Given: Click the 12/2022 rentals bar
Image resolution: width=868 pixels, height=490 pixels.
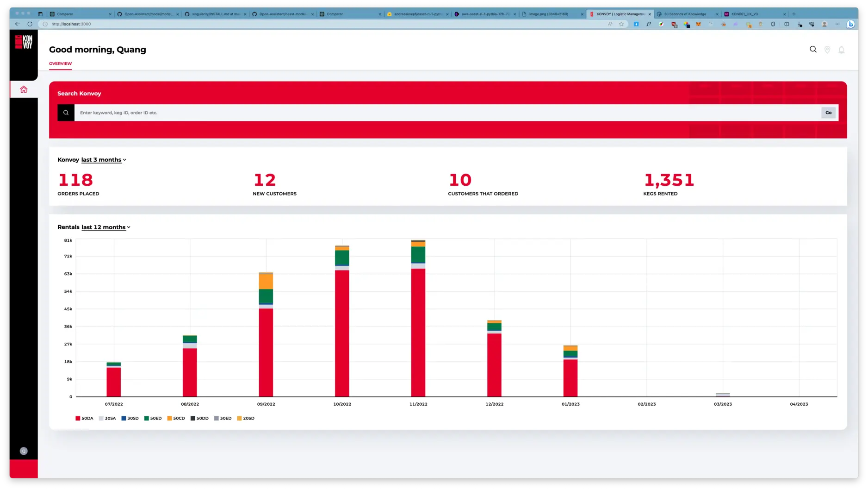Looking at the screenshot, I should click(x=494, y=358).
